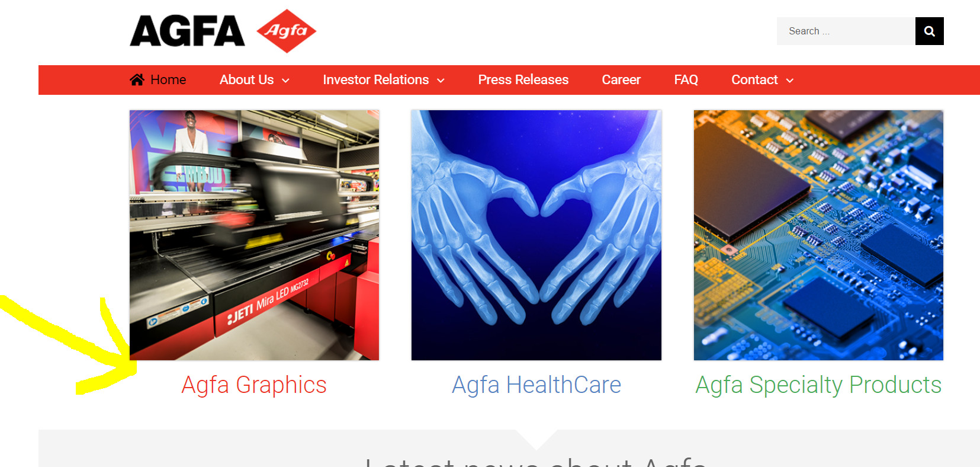980x467 pixels.
Task: Expand the Contact menu chevron
Action: 789,81
